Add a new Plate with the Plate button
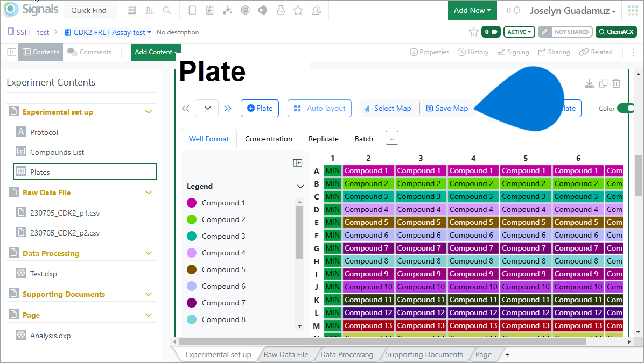 (x=260, y=108)
